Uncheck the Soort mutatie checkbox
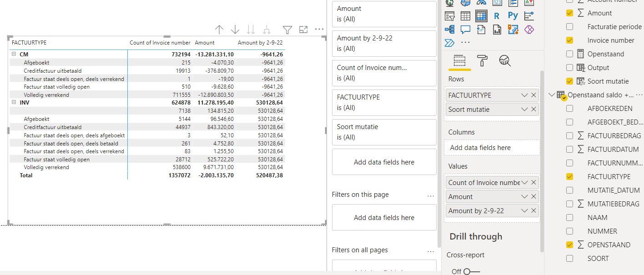The image size is (644, 275). [569, 81]
